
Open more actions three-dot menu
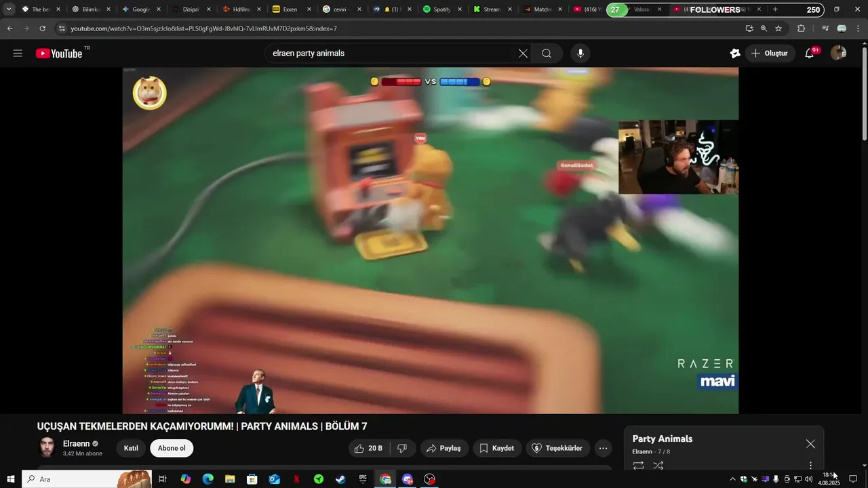point(603,448)
